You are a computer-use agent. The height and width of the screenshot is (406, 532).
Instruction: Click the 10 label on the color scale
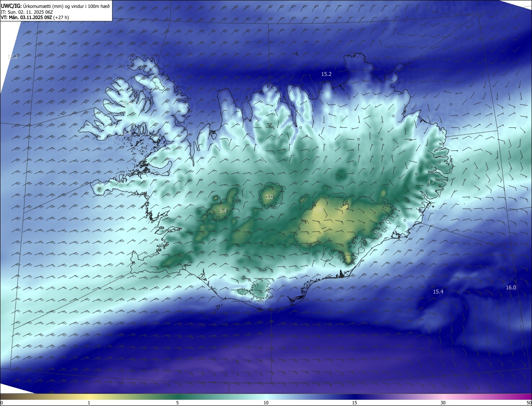point(266,403)
